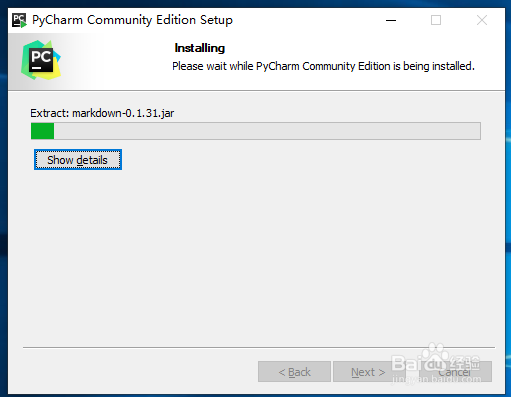Click the PyCharm Community Edition Setup title text
This screenshot has height=397, width=511.
[132, 20]
